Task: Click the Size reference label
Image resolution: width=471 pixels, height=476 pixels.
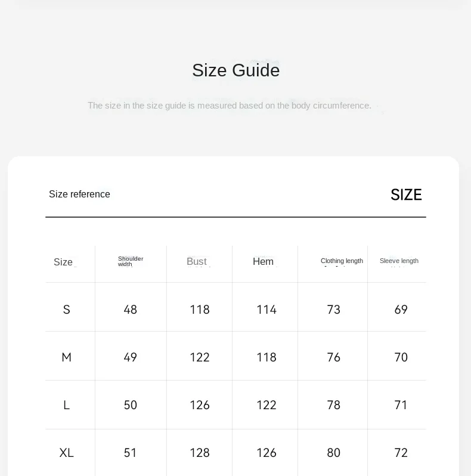Action: pyautogui.click(x=79, y=194)
